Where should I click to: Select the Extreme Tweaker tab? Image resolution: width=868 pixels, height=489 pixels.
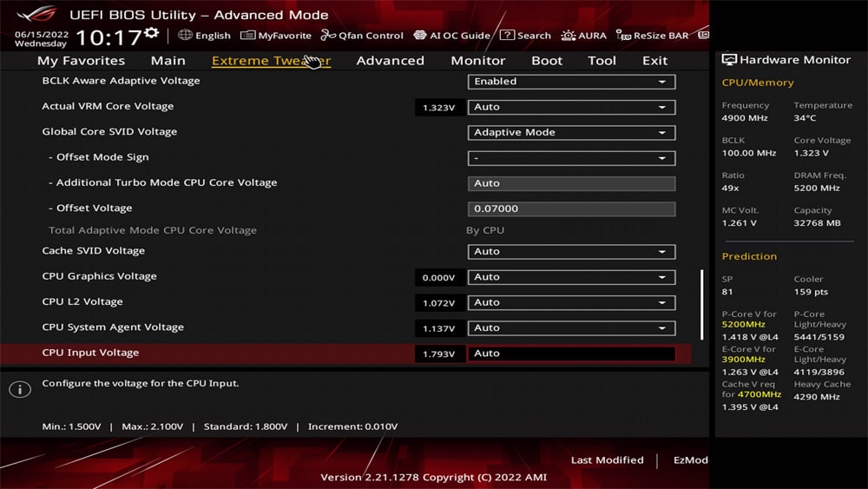[x=271, y=60]
